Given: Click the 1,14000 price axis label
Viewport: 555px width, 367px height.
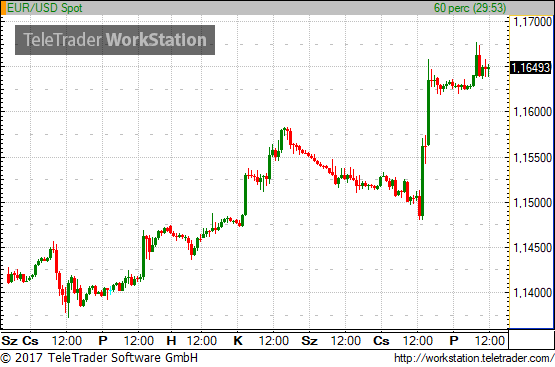Looking at the screenshot, I should 532,293.
